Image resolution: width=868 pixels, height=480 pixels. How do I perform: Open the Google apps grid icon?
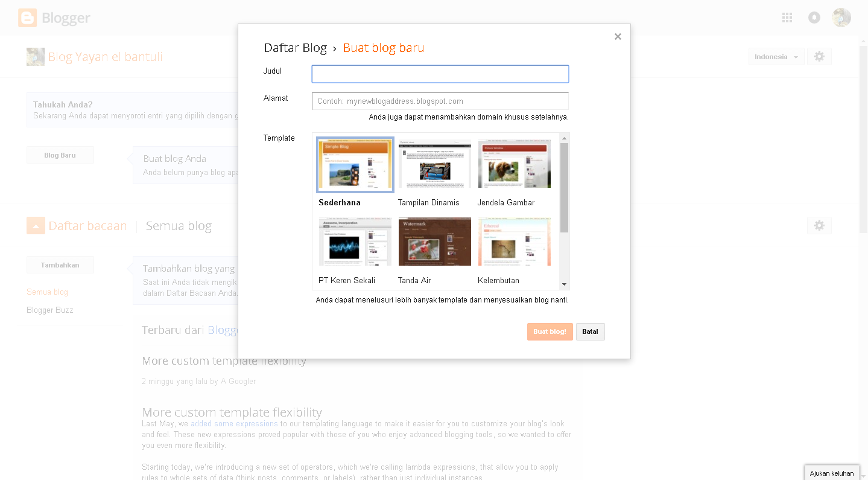[787, 18]
